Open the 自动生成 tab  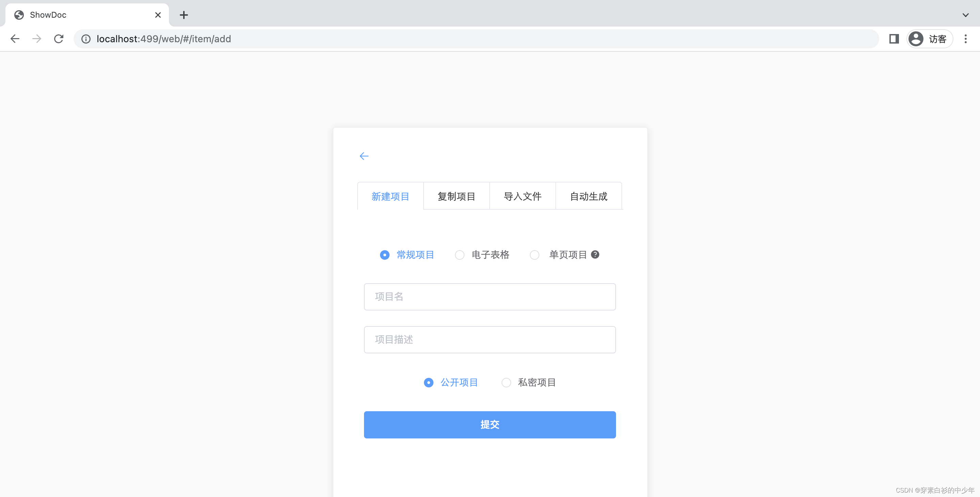click(x=588, y=196)
